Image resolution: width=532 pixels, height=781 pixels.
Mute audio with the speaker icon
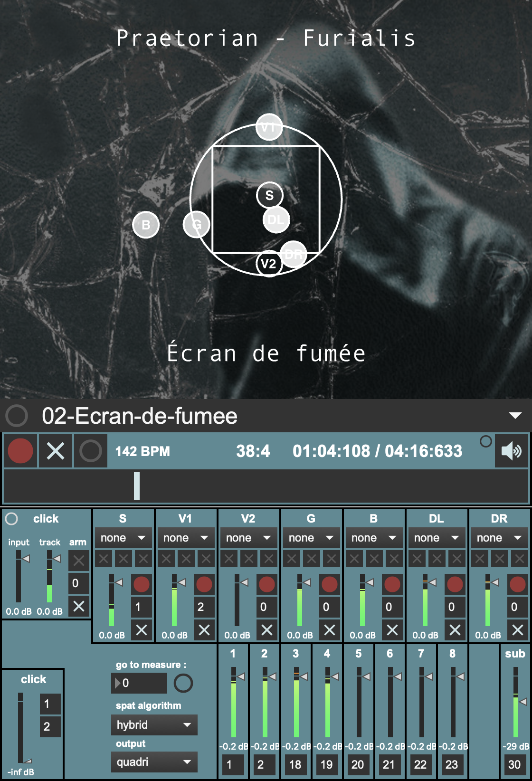[x=511, y=451]
